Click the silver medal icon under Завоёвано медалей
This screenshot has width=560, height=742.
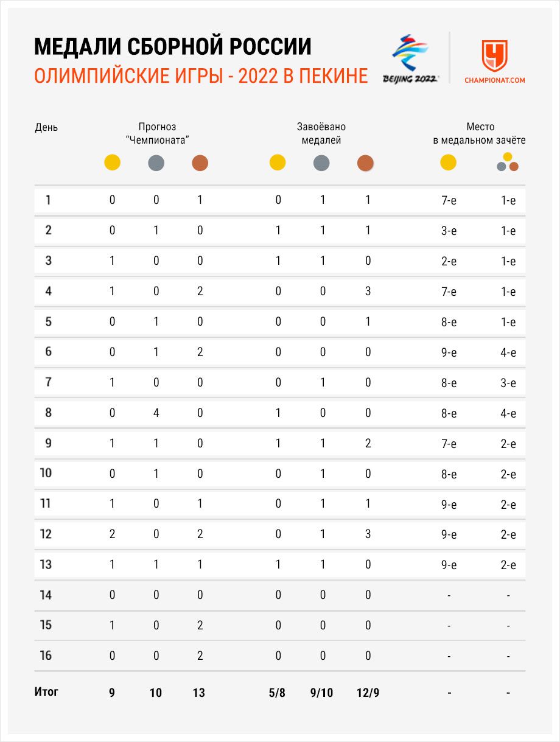point(321,163)
